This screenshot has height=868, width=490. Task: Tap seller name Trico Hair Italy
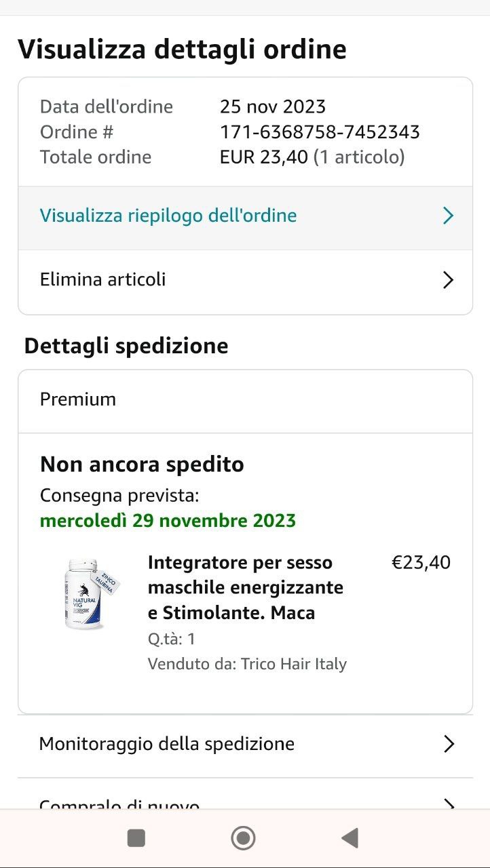pos(294,664)
